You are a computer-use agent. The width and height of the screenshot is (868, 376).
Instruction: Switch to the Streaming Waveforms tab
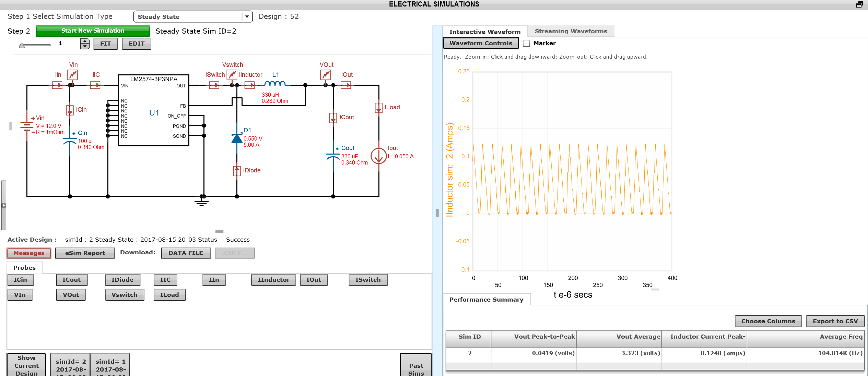(x=571, y=32)
